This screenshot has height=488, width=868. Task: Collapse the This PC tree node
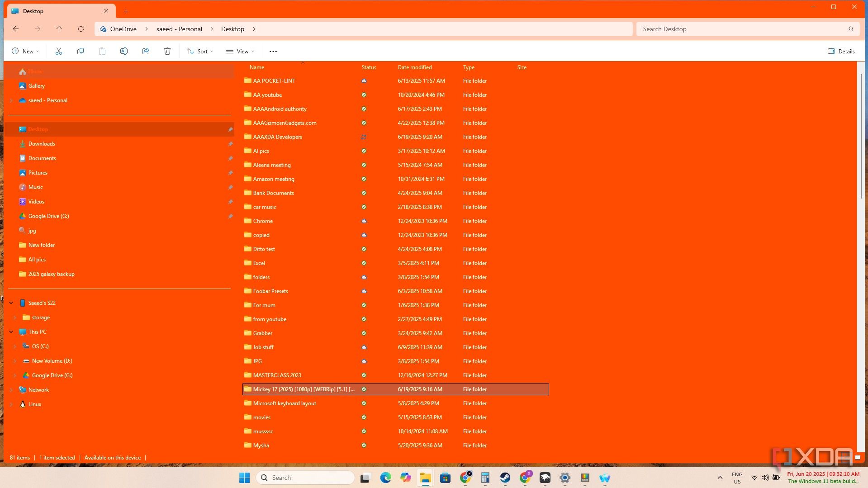point(11,332)
